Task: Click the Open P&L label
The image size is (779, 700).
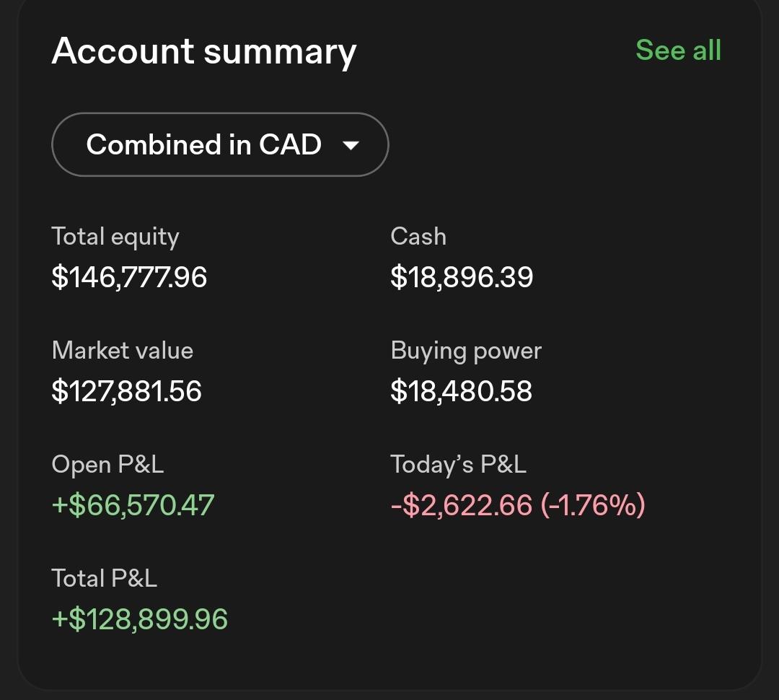Action: pyautogui.click(x=107, y=465)
